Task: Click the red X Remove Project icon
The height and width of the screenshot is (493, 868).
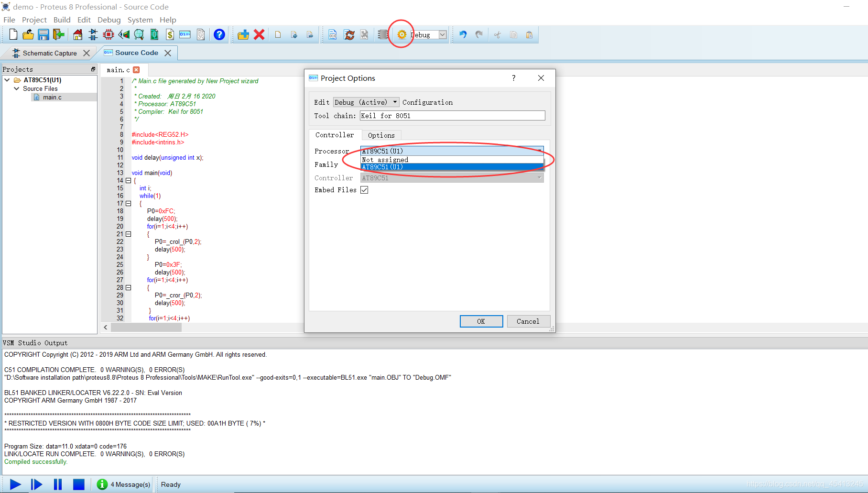Action: pyautogui.click(x=259, y=34)
